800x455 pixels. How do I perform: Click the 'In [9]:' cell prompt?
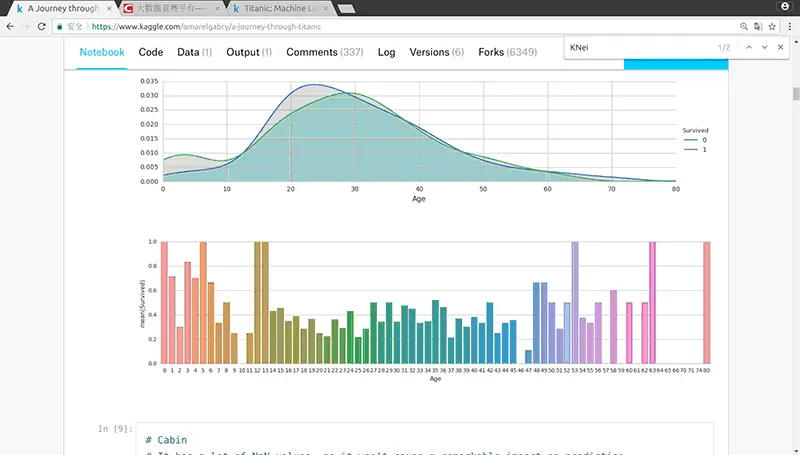[115, 428]
